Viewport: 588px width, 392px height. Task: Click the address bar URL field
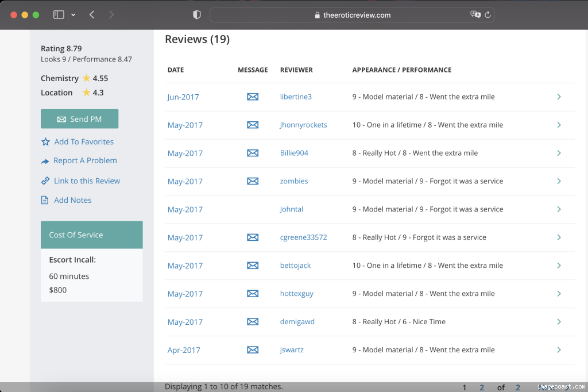click(352, 15)
